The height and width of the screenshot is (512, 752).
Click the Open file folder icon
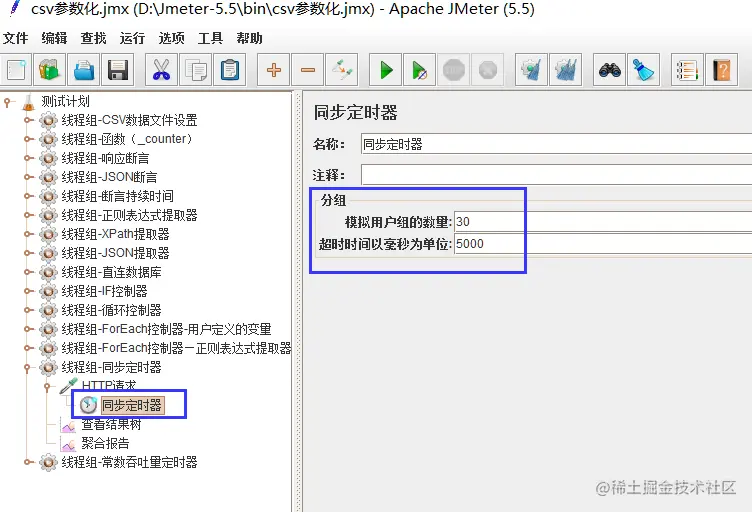(84, 70)
